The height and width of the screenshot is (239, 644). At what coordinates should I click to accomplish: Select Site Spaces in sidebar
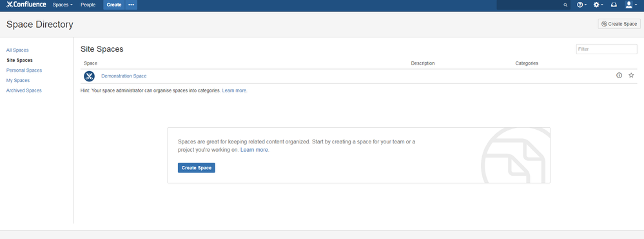click(19, 60)
